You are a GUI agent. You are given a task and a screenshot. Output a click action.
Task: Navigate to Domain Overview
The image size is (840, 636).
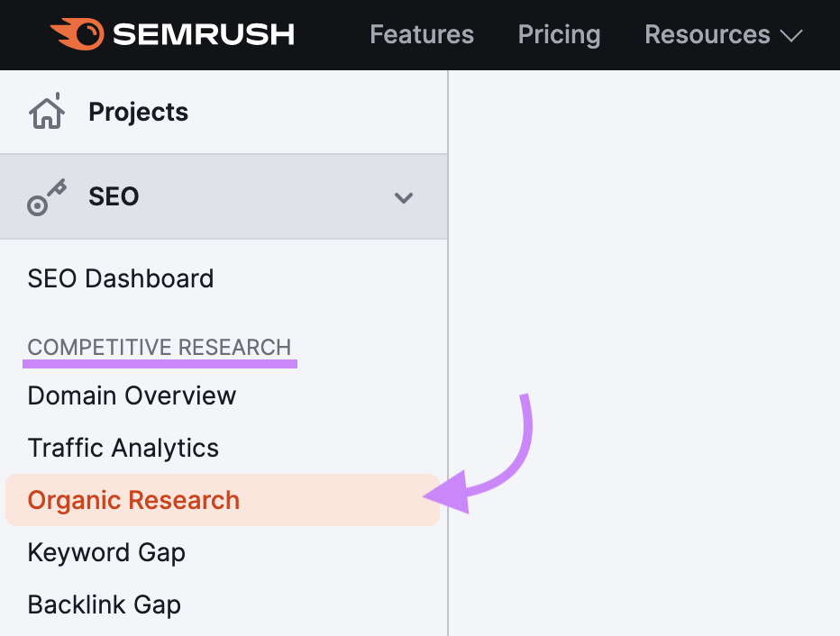[132, 395]
